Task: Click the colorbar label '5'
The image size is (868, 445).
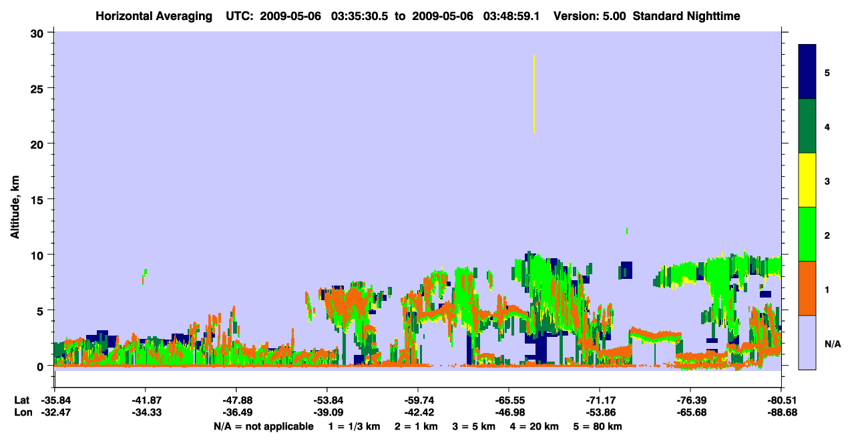Action: (827, 72)
